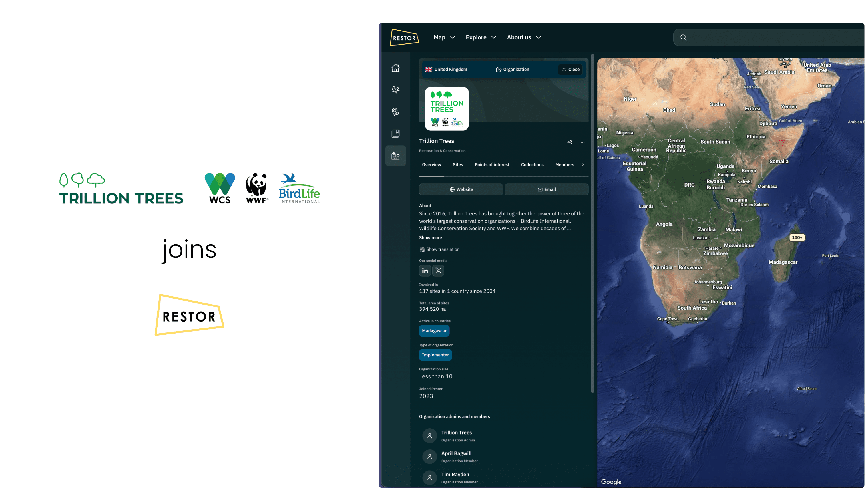
Task: Expand the About us dropdown
Action: pyautogui.click(x=524, y=37)
